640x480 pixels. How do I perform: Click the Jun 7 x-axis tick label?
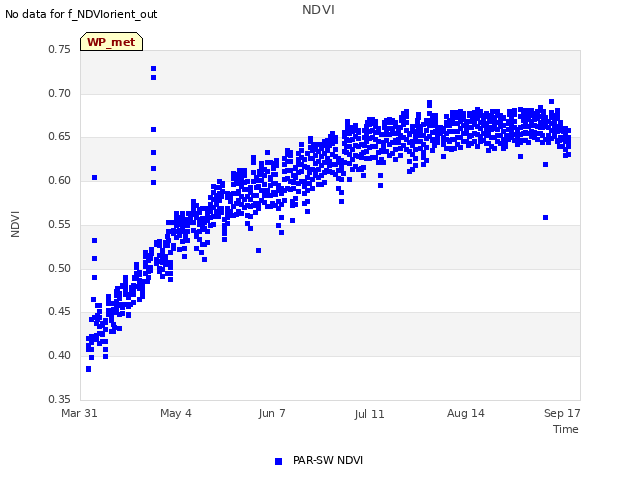[x=272, y=413]
